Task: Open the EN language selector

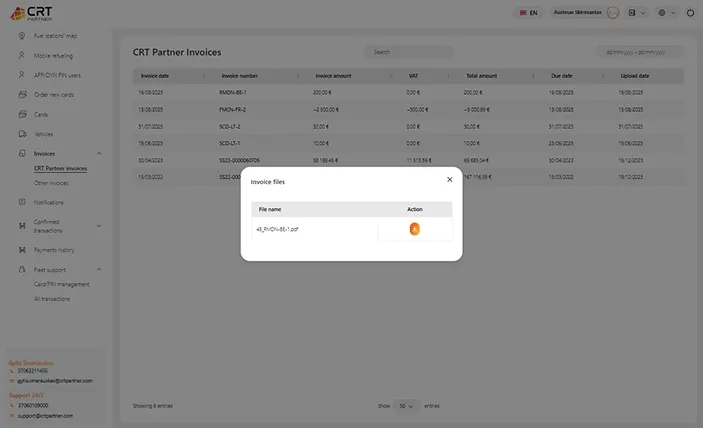Action: 528,13
